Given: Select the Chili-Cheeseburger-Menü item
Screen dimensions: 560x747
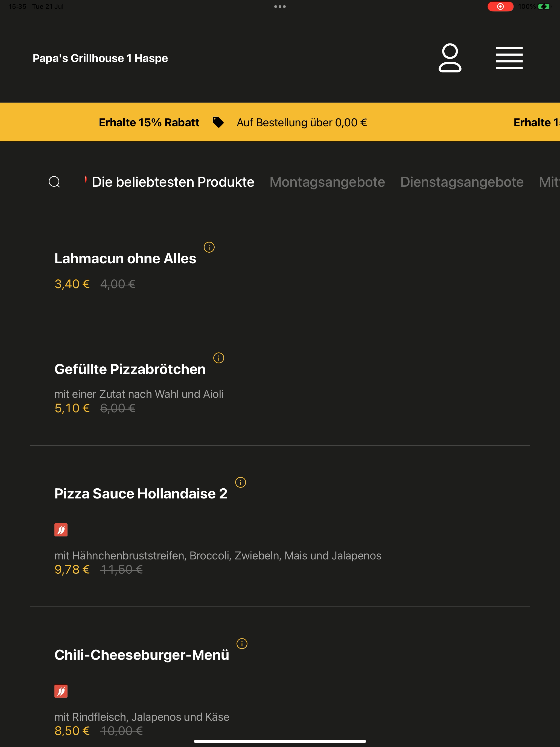Looking at the screenshot, I should [x=280, y=672].
